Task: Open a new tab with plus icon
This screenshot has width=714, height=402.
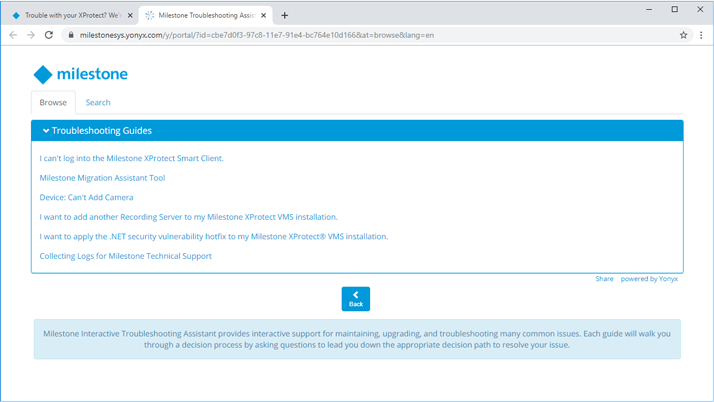Action: 285,15
